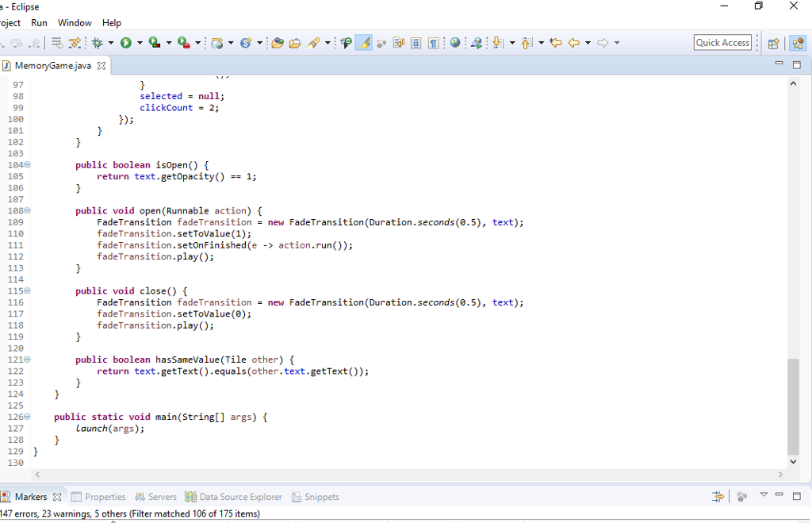Select the Java perspective icon top right
This screenshot has width=812, height=523.
pos(798,42)
